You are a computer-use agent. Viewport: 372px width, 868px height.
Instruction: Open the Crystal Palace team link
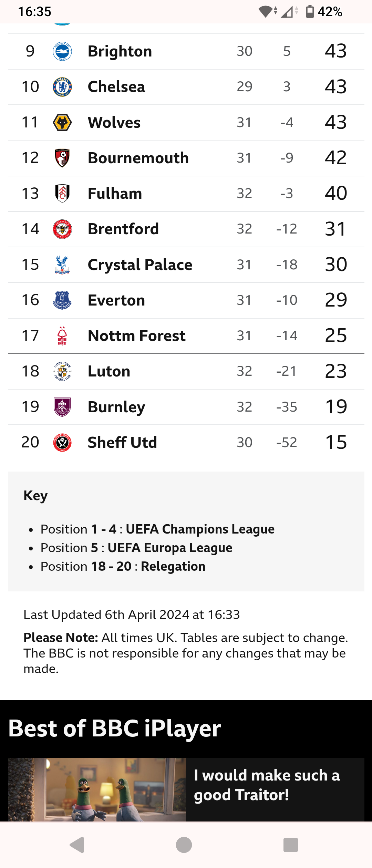[140, 265]
